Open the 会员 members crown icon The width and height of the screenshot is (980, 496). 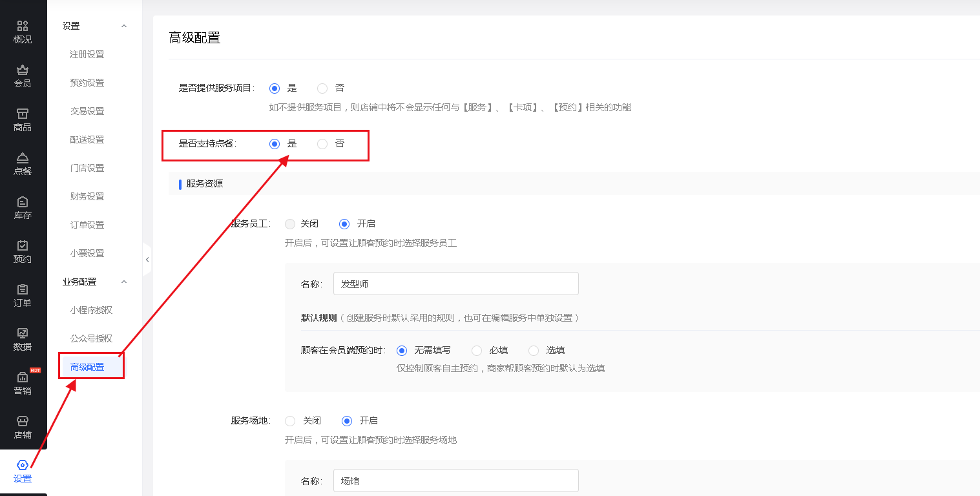point(23,70)
